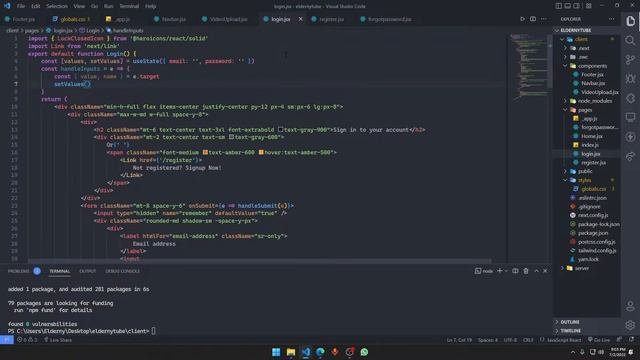Open Explorer Views and More Actions ellipsis

coord(611,19)
